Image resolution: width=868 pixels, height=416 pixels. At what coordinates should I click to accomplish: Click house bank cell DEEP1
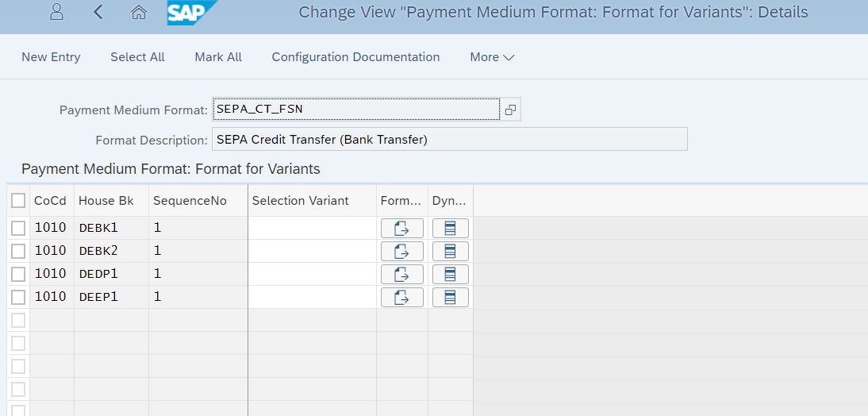click(x=111, y=297)
